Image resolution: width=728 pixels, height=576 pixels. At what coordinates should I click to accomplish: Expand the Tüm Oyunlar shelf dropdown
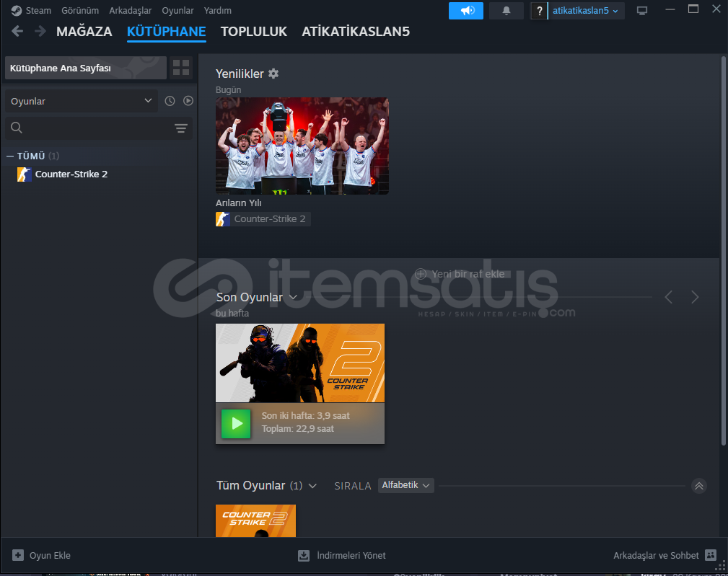coord(312,486)
